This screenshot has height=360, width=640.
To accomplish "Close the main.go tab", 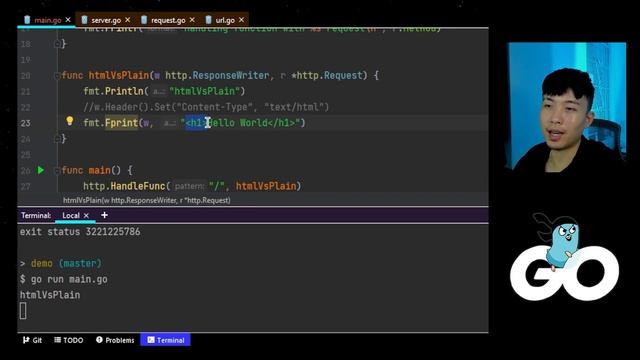I will point(68,20).
